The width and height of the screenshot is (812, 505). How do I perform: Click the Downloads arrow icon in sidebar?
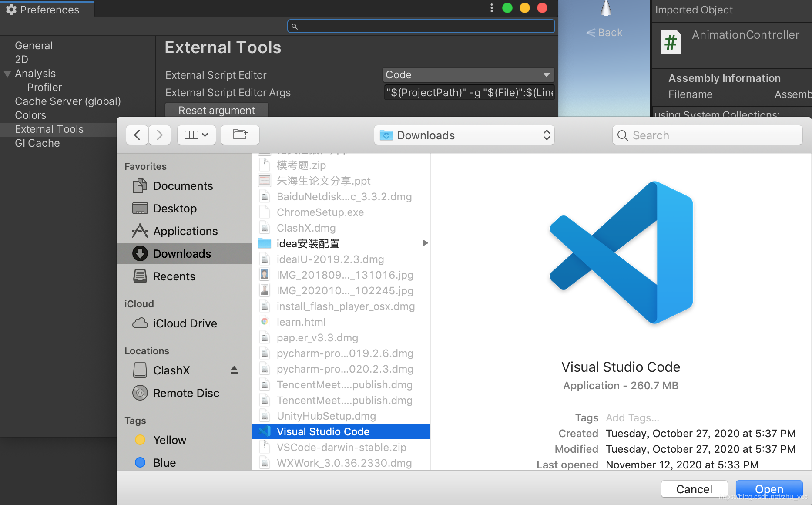(x=140, y=254)
